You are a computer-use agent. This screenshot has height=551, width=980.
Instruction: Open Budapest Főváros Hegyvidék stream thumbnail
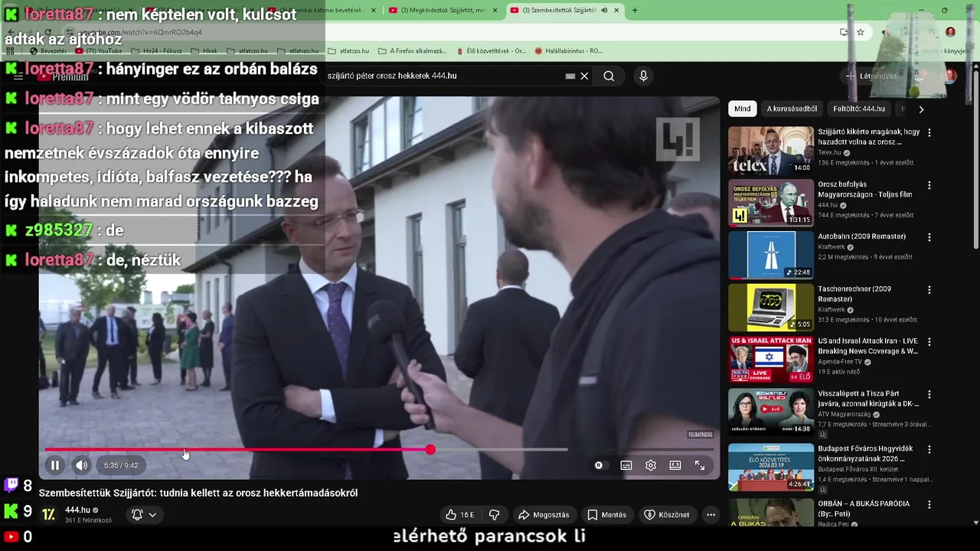coord(771,467)
